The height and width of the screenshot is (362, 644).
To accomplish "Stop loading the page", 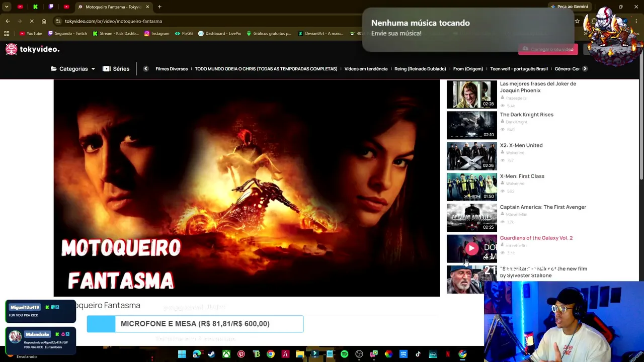I will 31,21.
